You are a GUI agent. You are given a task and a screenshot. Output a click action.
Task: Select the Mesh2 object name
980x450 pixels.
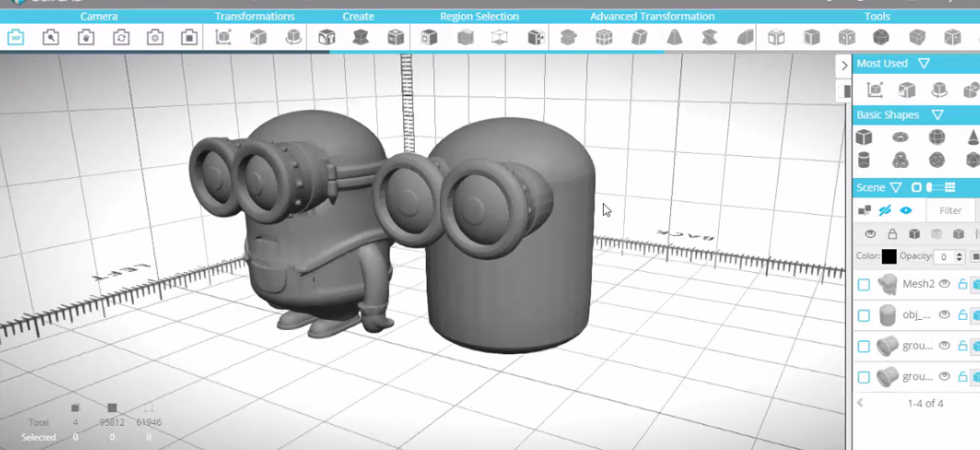point(918,284)
